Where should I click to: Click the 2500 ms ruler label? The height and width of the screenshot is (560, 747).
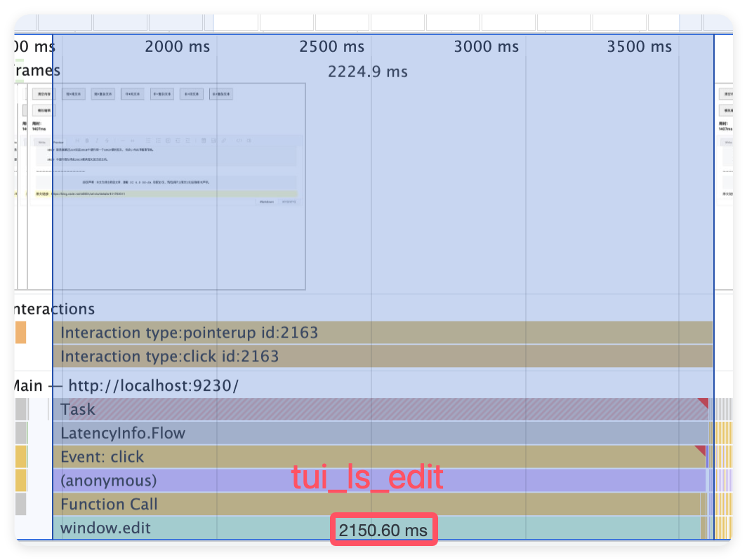tap(331, 46)
